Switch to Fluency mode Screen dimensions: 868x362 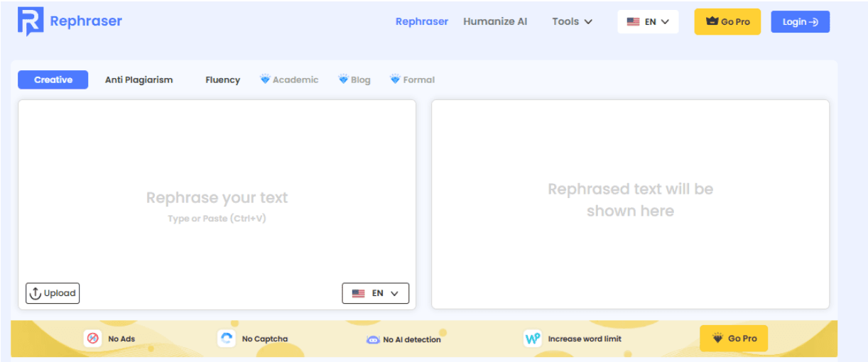pyautogui.click(x=223, y=79)
